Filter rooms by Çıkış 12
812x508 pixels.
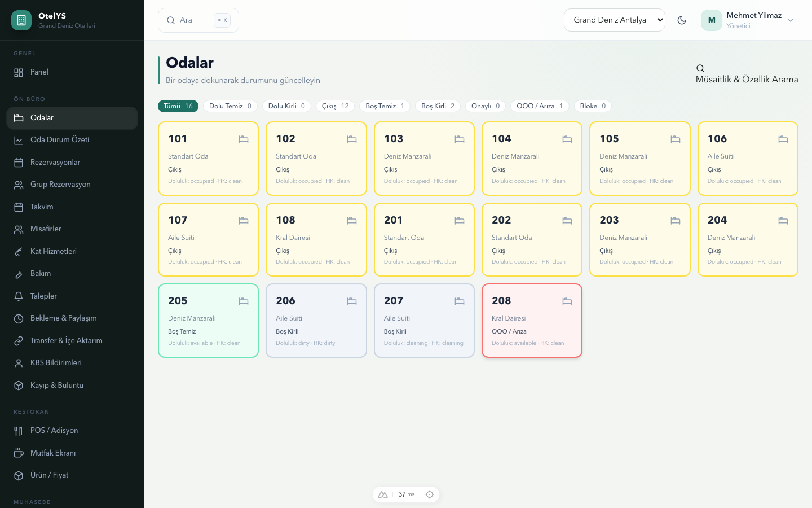coord(335,106)
